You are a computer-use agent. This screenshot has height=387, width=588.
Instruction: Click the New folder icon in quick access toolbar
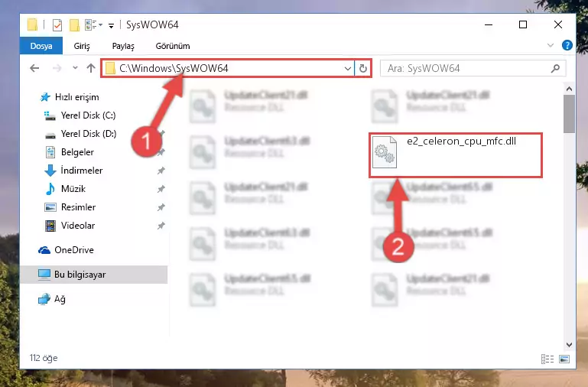coord(74,25)
